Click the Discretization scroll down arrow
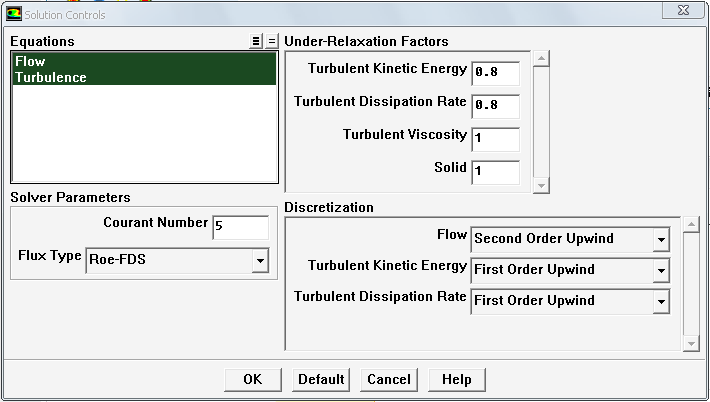Screen dimensions: 710x402 point(690,343)
